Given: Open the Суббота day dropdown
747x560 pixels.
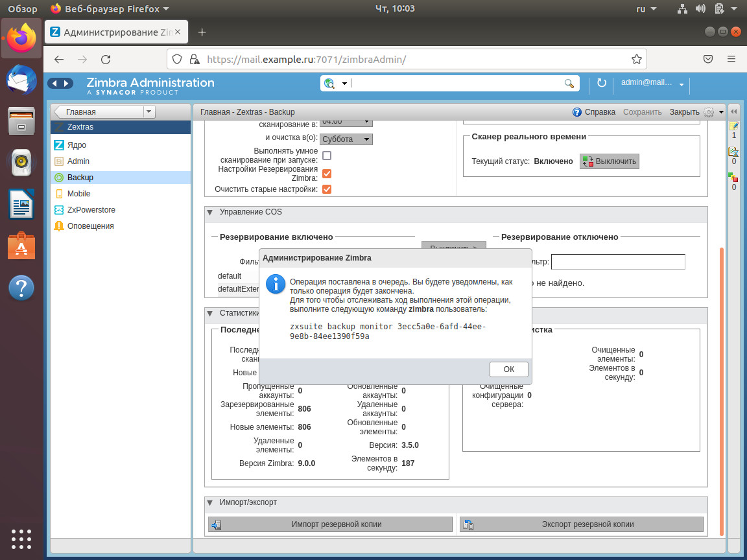Looking at the screenshot, I should (x=346, y=139).
